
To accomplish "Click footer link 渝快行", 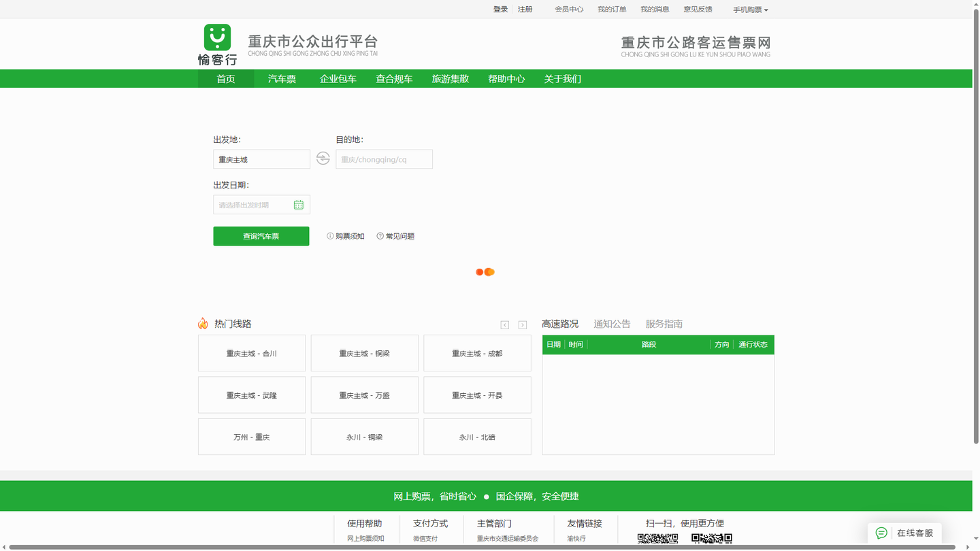I will (576, 538).
